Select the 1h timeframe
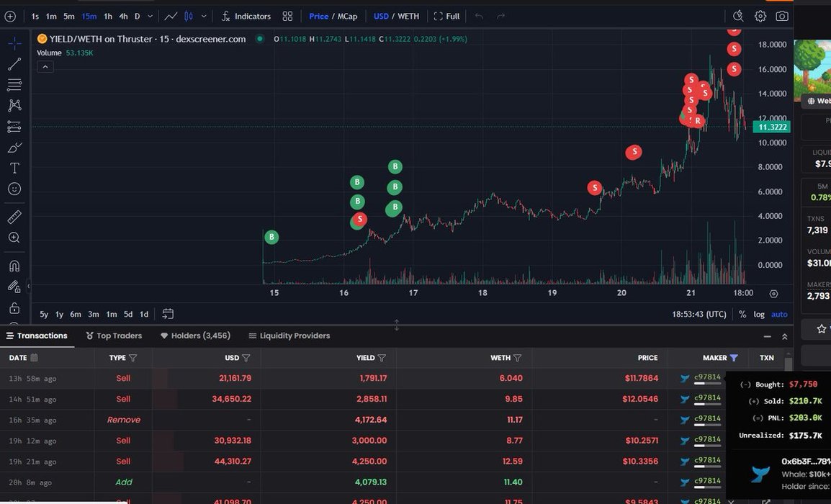Image resolution: width=831 pixels, height=504 pixels. (x=107, y=16)
